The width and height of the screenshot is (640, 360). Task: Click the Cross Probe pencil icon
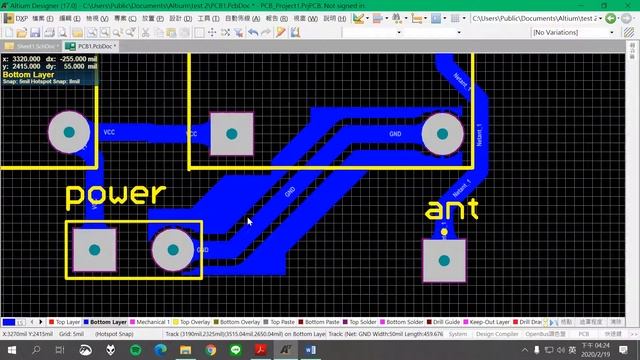280,32
